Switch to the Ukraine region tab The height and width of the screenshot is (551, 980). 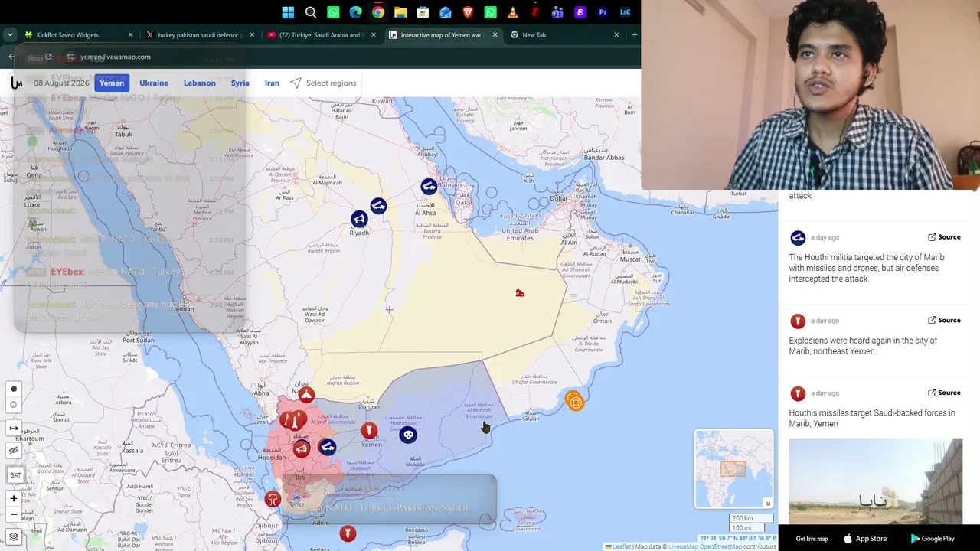pos(154,83)
